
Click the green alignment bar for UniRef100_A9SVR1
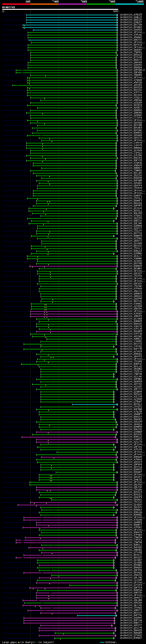click(x=65, y=85)
